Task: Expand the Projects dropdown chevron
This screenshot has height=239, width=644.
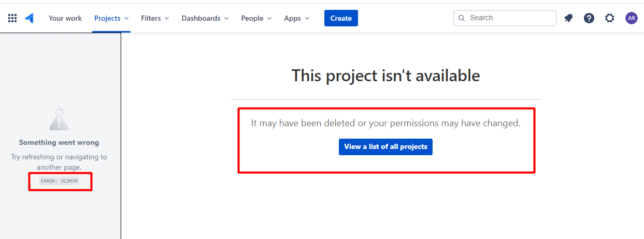Action: coord(126,18)
